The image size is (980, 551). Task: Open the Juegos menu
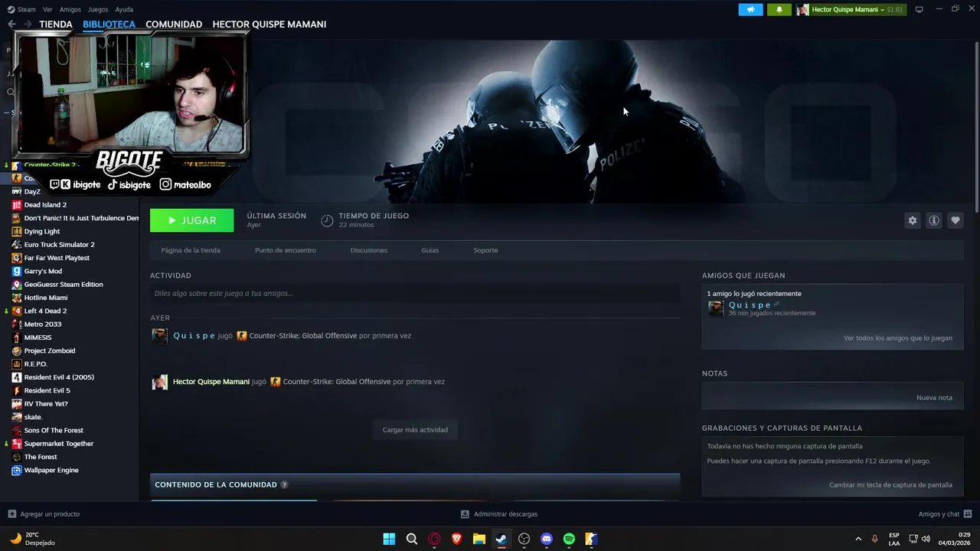tap(98, 9)
